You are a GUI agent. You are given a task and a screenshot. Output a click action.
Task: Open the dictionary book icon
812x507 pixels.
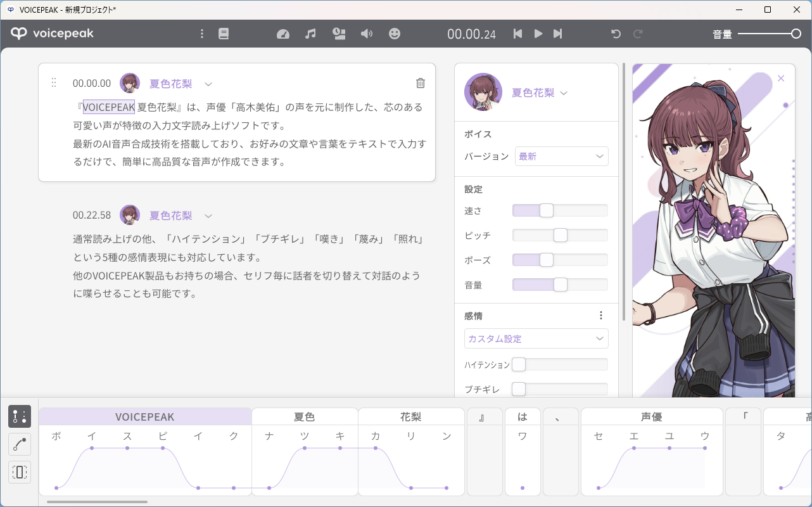[x=224, y=34]
